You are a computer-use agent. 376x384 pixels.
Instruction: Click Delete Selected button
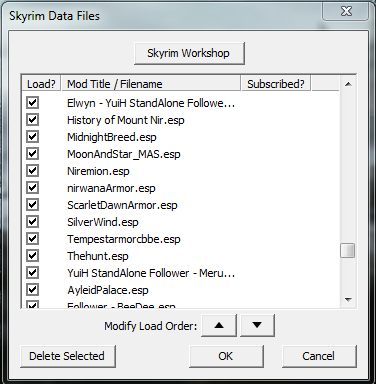pos(68,356)
